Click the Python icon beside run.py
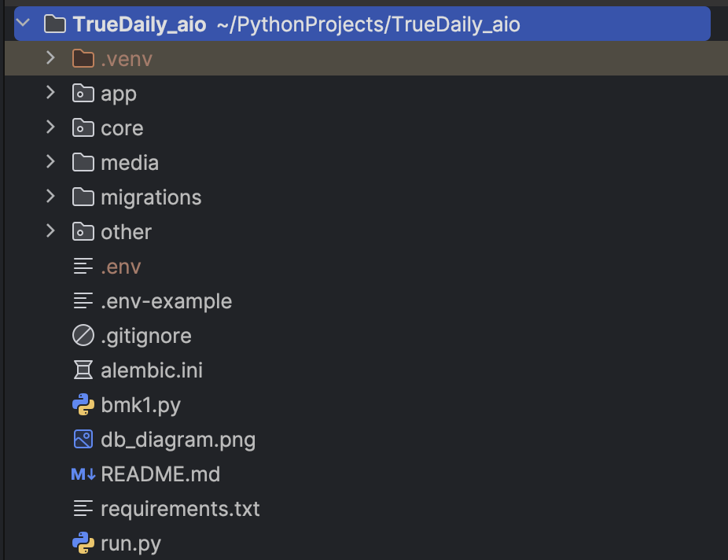This screenshot has height=560, width=728. point(83,543)
